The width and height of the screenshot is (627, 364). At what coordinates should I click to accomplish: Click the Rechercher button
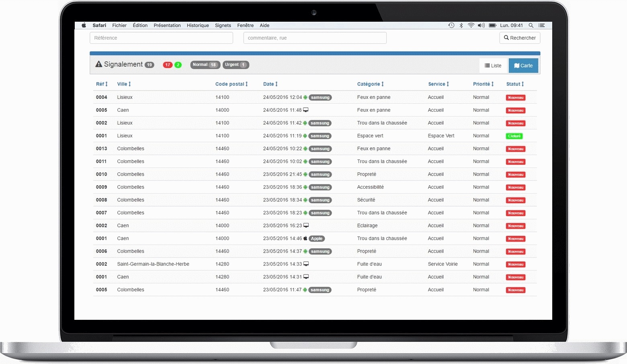520,38
